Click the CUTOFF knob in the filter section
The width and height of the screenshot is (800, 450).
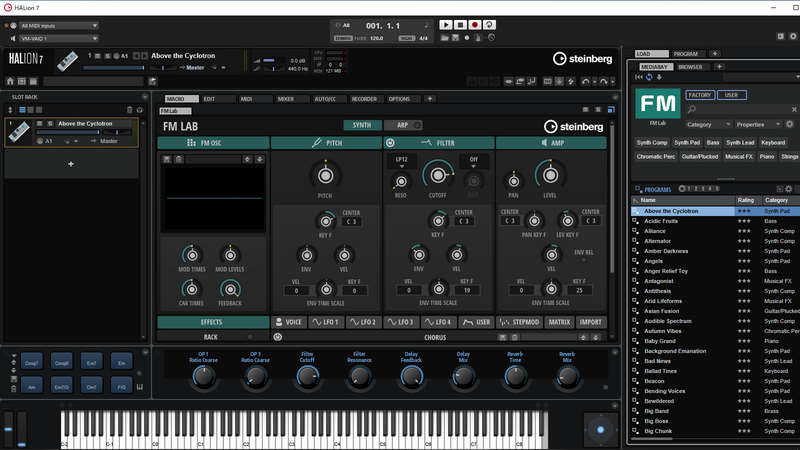click(x=438, y=176)
